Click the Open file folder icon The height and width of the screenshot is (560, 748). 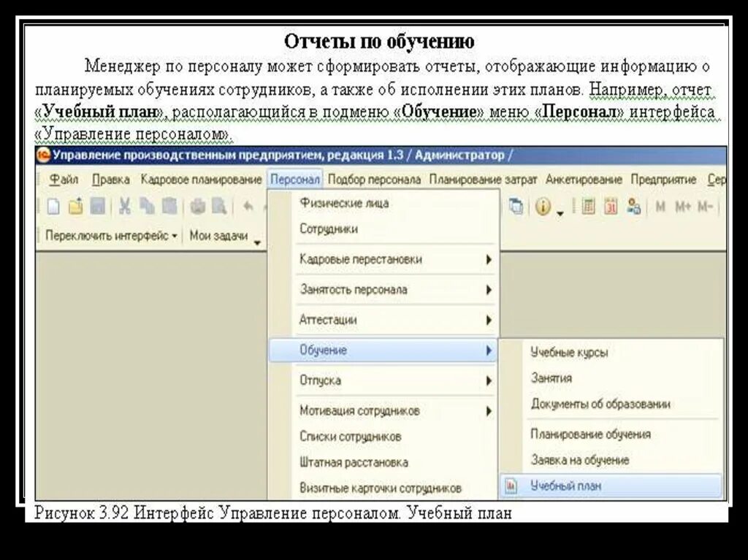tap(75, 207)
